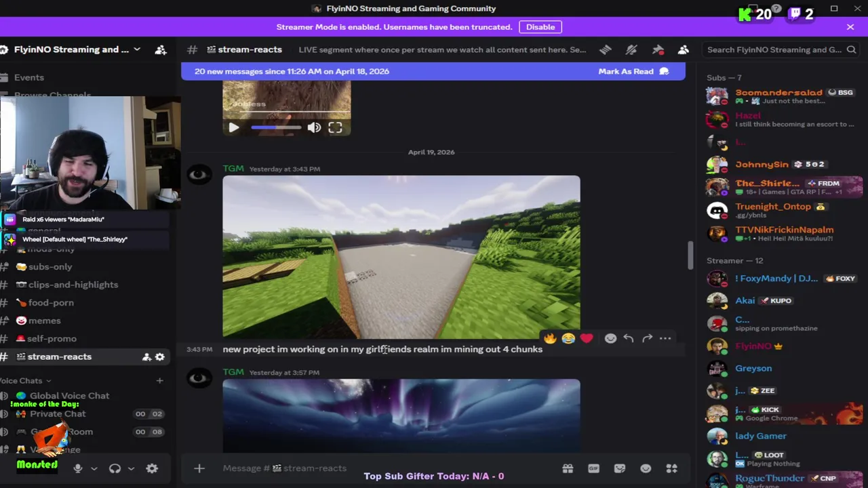Open the Threads icon in channel header

point(606,49)
